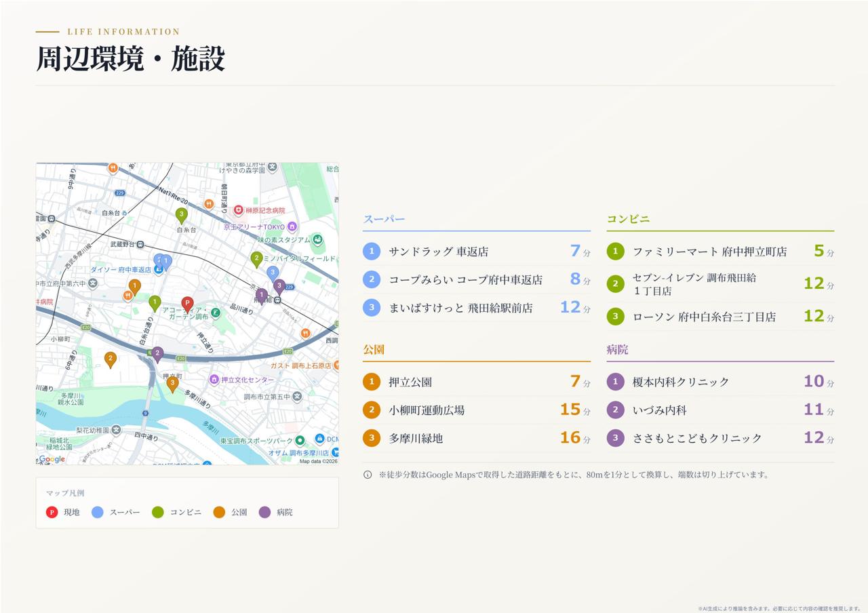Select the LIFE INFORMATION label

pyautogui.click(x=124, y=32)
